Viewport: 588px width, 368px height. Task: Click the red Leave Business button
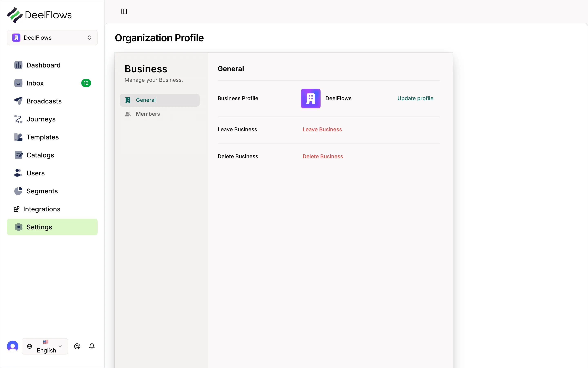tap(322, 129)
